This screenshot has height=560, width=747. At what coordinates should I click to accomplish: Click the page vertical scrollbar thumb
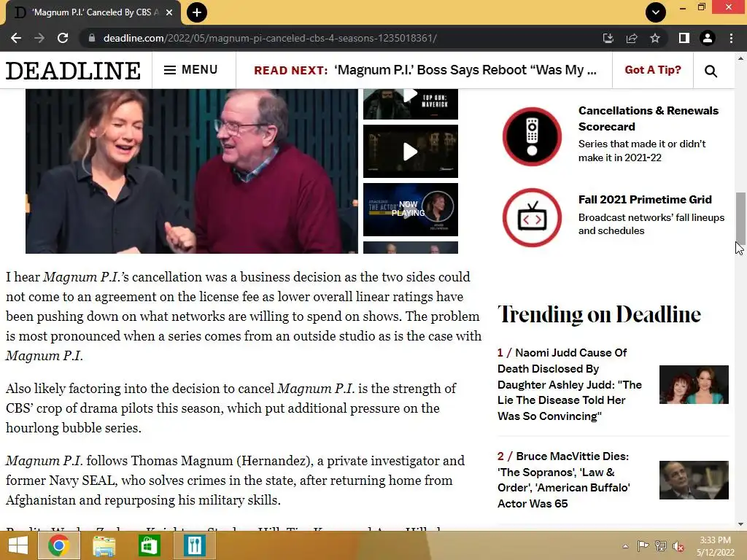tap(740, 218)
